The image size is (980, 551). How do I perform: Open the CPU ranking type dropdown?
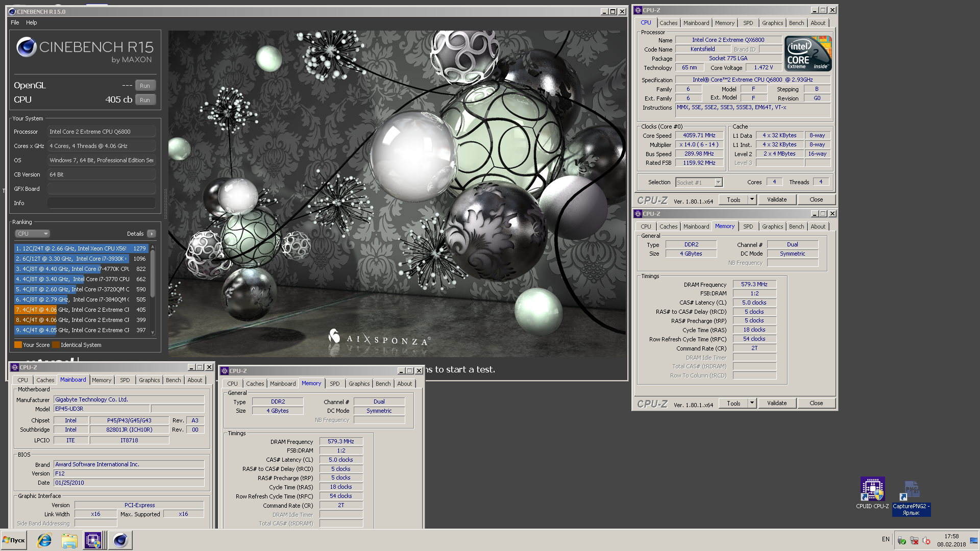pos(32,234)
